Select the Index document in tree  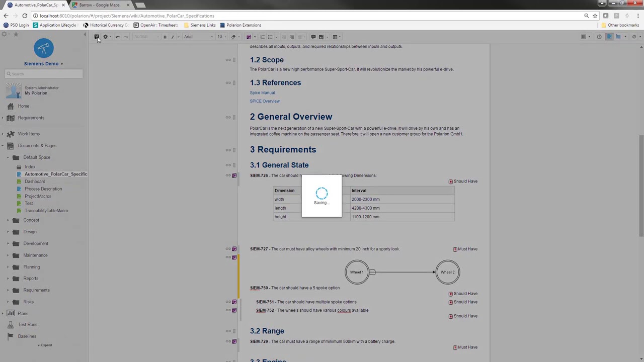click(30, 167)
